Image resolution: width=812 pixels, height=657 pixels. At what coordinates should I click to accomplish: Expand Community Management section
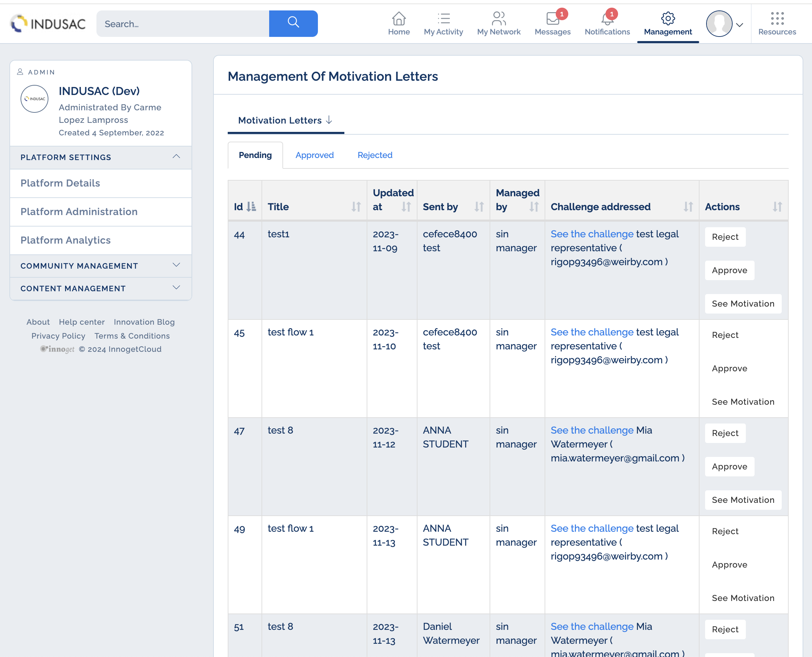pyautogui.click(x=176, y=265)
